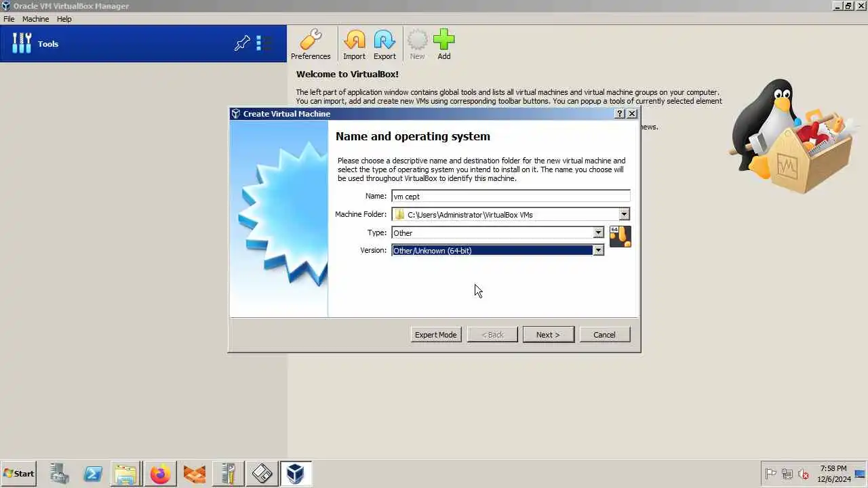Screen dimensions: 868x488
Task: Click the orange fox-face taskbar icon
Action: point(195,474)
